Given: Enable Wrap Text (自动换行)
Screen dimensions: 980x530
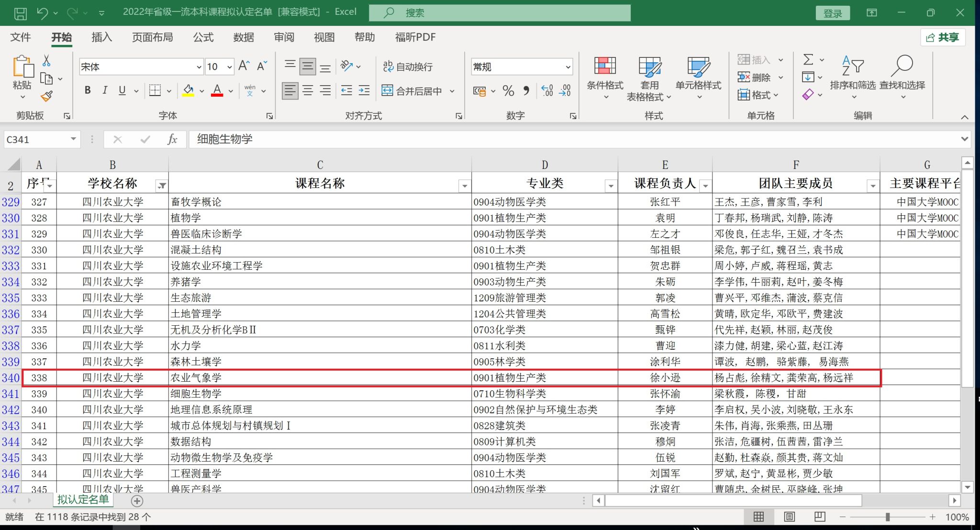Looking at the screenshot, I should point(408,66).
